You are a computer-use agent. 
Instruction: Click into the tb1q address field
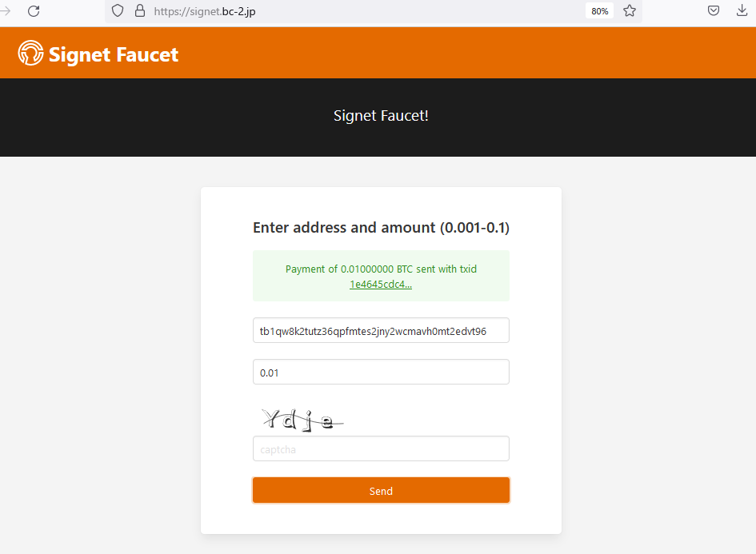pos(381,330)
